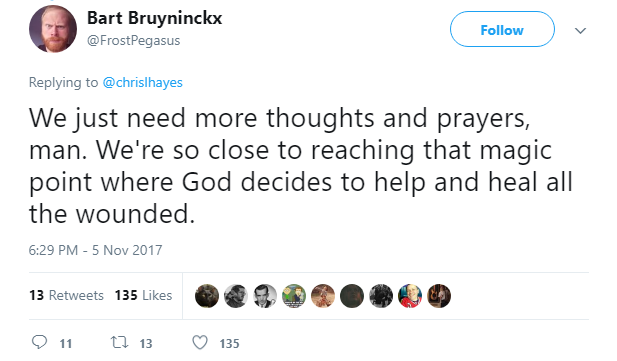Click the 135 count beside heart

(229, 344)
